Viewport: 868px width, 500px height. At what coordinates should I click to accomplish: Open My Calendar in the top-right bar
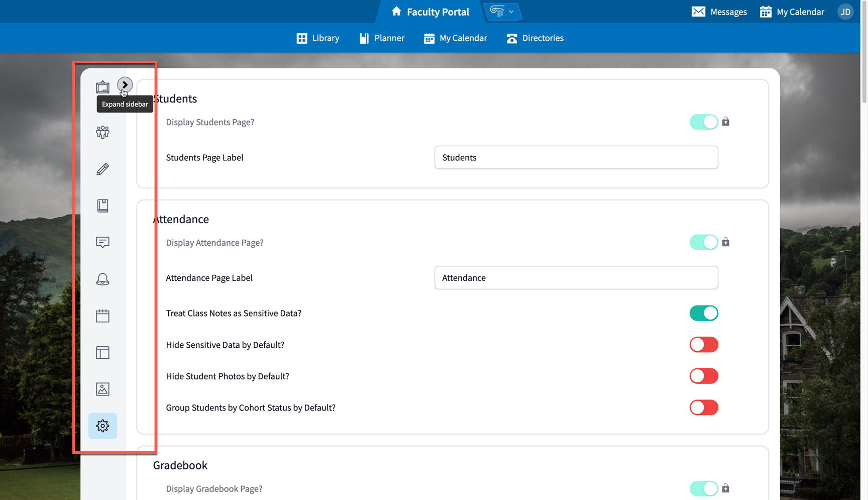792,12
